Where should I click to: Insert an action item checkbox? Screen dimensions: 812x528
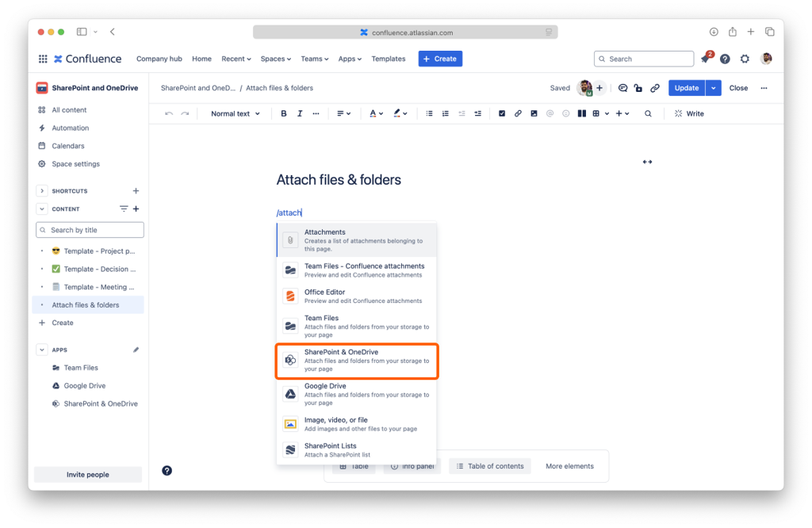click(x=502, y=114)
